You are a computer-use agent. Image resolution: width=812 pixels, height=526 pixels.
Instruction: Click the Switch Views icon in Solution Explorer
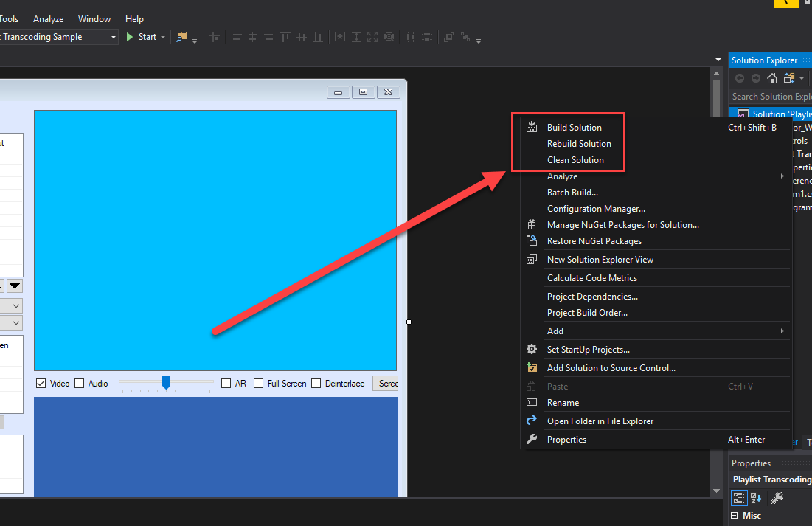788,78
